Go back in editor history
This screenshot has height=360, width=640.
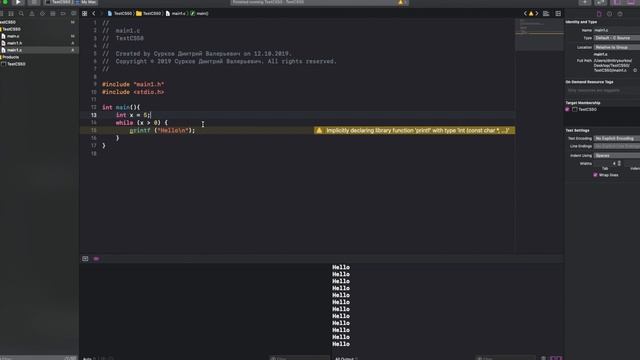click(x=93, y=13)
